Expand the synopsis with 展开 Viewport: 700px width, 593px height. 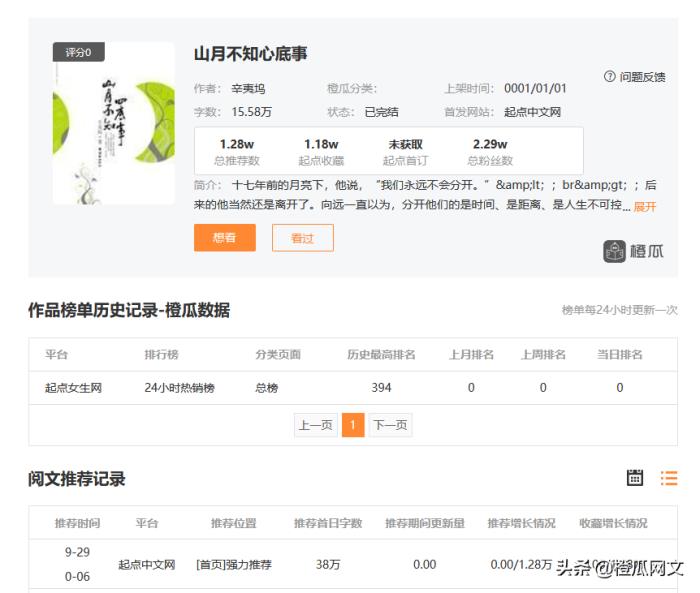645,207
